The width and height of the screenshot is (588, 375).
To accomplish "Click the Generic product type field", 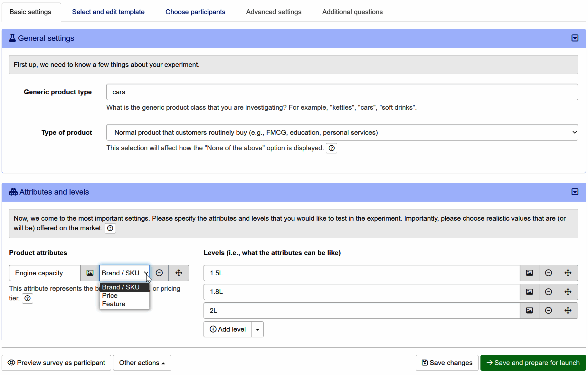I will click(342, 92).
